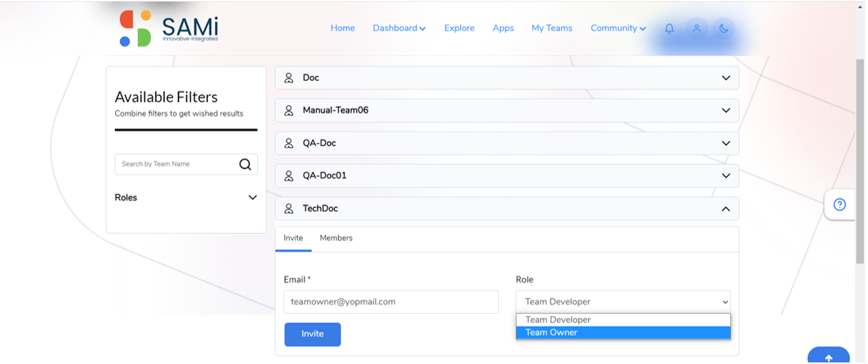Click the scroll-to-top arrow button
Viewport: 868px width, 364px height.
(828, 357)
